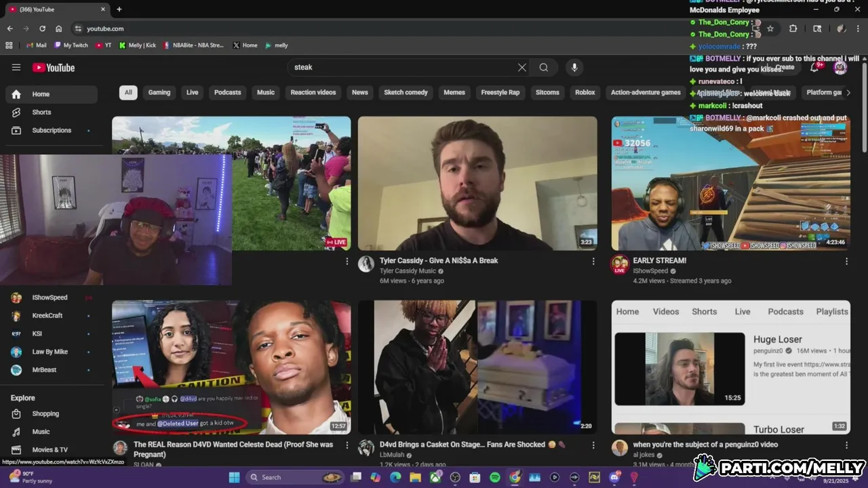
Task: Select the Podcasts filter chip
Action: point(228,92)
